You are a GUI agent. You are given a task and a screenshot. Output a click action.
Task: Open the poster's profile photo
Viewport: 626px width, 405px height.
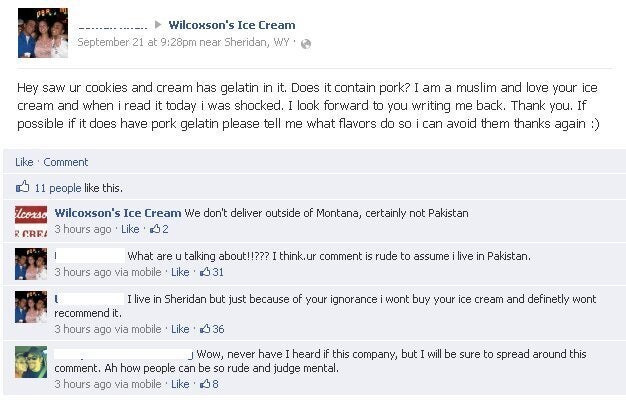pyautogui.click(x=43, y=33)
